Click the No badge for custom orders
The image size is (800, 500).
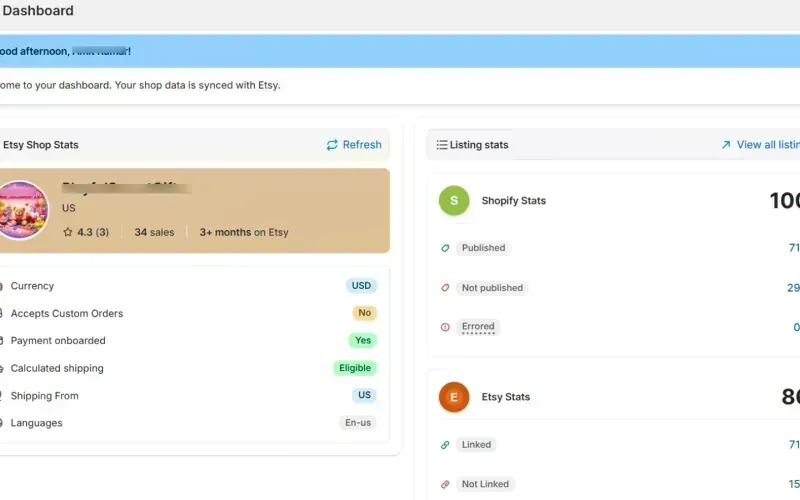tap(364, 313)
